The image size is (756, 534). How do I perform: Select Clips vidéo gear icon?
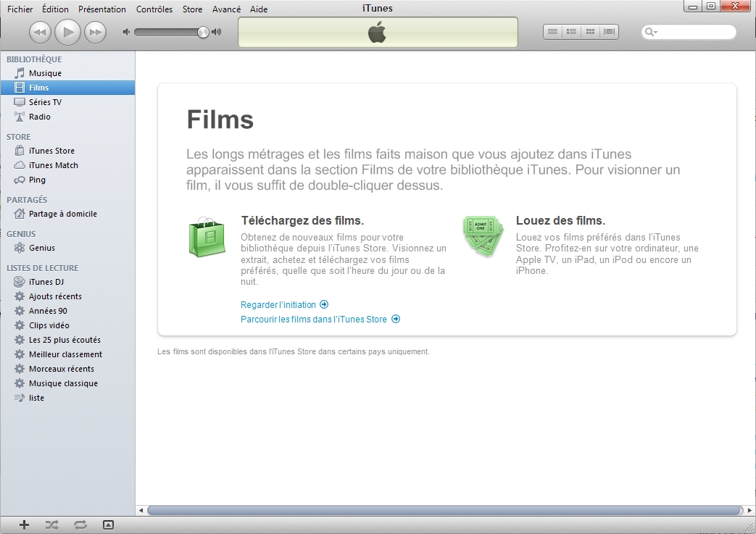(x=20, y=325)
